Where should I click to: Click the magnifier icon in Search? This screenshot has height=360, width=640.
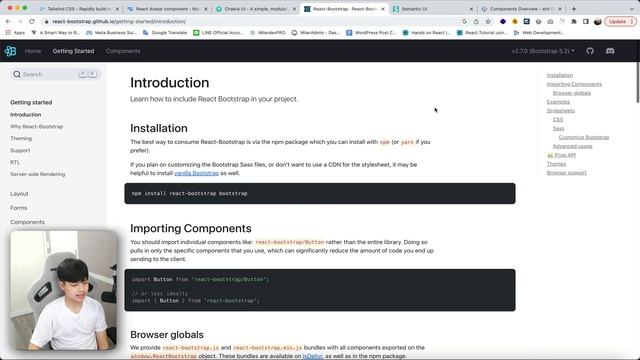click(x=17, y=74)
